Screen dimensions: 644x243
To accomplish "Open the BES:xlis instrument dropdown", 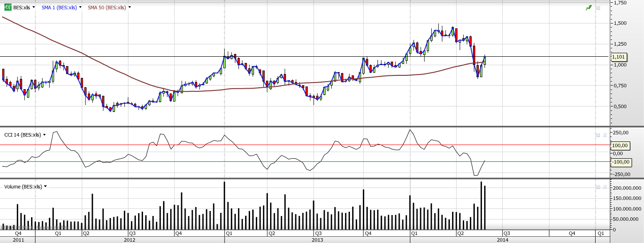I will coord(34,8).
